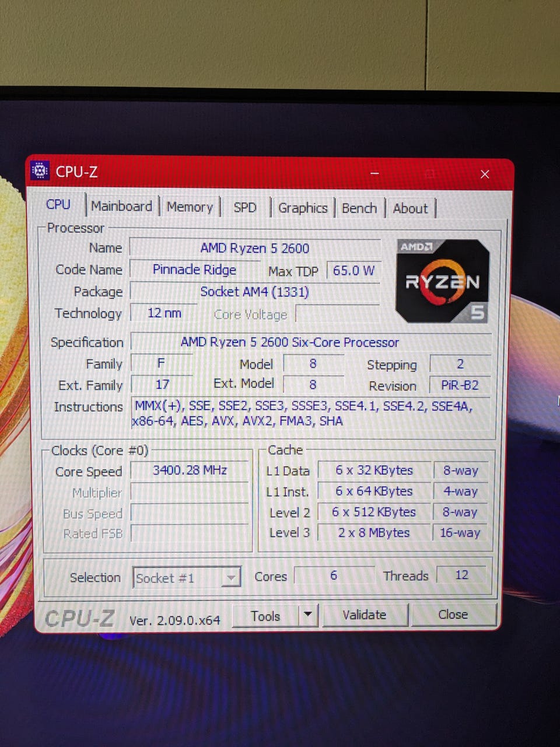Screen dimensions: 560x747
Task: Click the empty Core Voltage field
Action: tap(338, 314)
